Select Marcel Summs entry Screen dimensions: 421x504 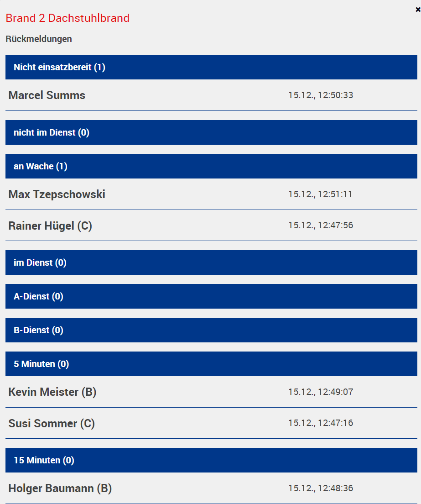click(47, 95)
